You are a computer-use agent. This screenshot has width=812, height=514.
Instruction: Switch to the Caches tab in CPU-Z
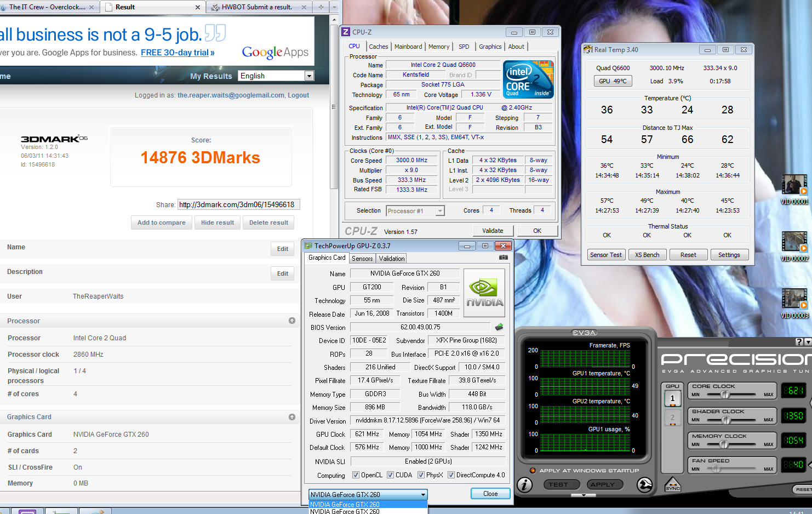click(x=379, y=47)
